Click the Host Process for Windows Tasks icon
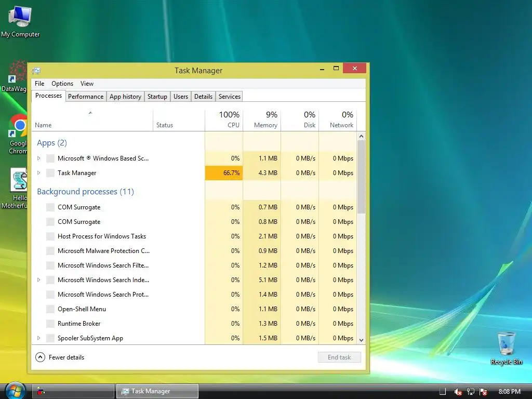The image size is (532, 399). coord(50,236)
